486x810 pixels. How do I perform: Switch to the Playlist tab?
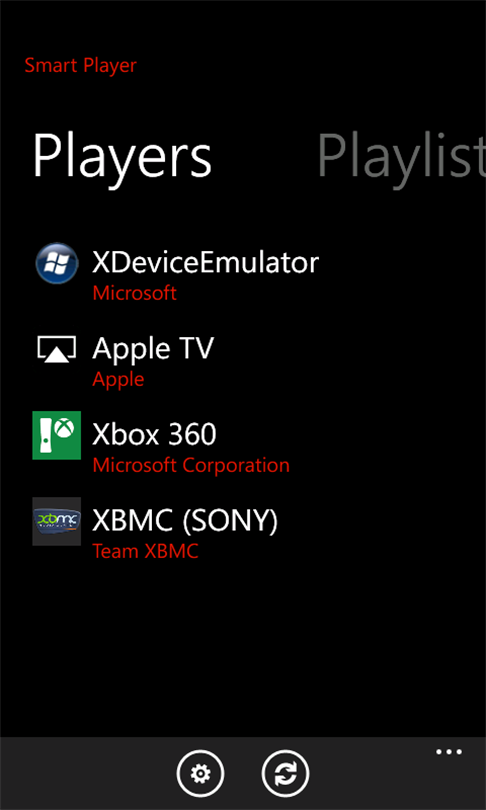(401, 157)
